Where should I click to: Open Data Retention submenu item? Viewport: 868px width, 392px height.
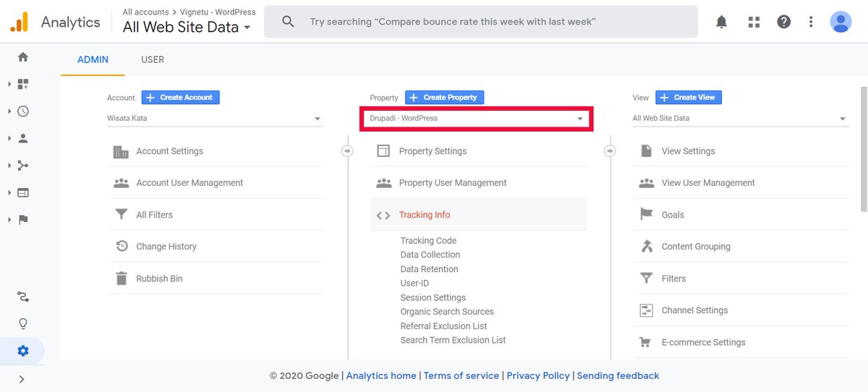[429, 269]
